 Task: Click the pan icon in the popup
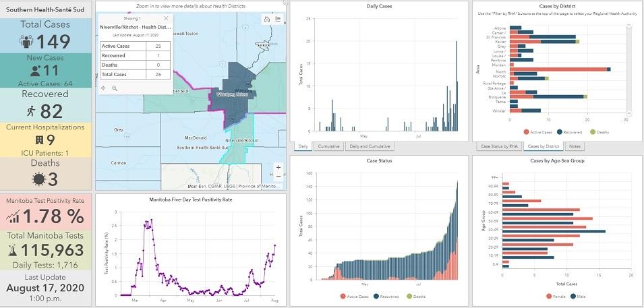pyautogui.click(x=103, y=88)
